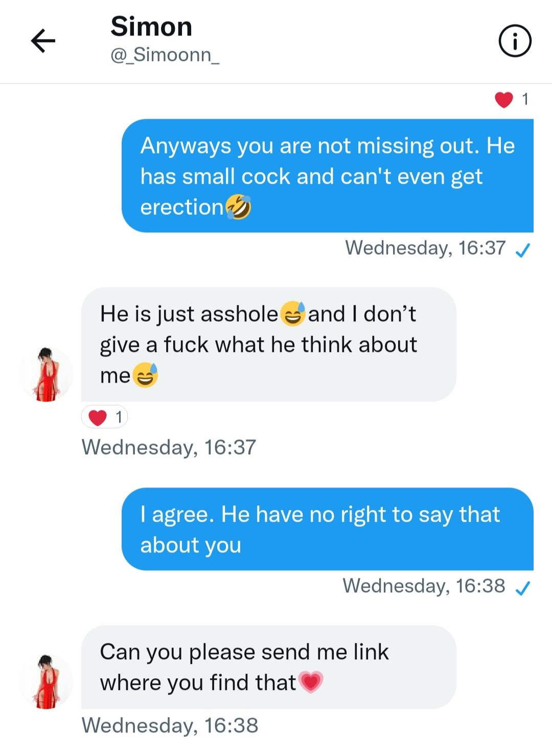Tap the rolling laughing emoji in the first message
Image resolution: width=552 pixels, height=756 pixels.
(x=239, y=208)
